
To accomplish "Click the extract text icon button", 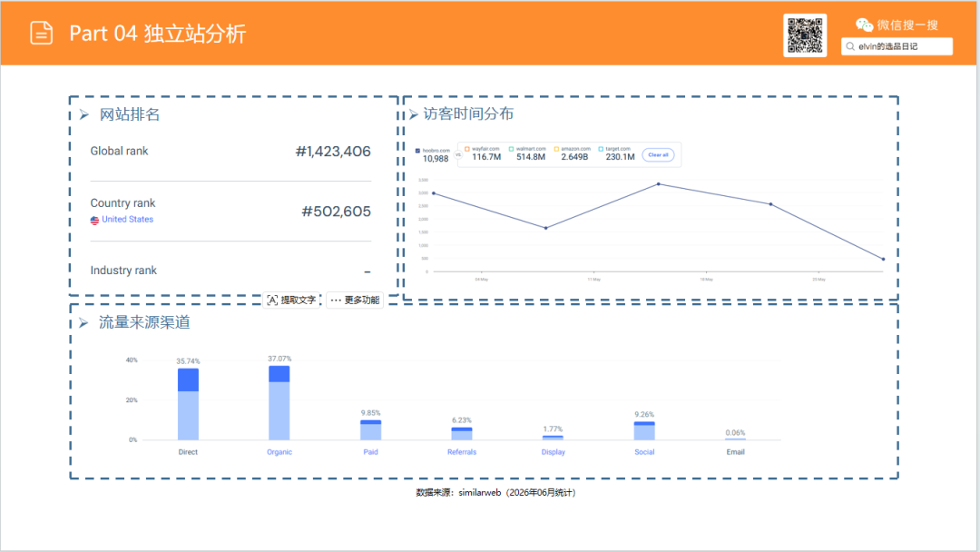I will tap(292, 301).
